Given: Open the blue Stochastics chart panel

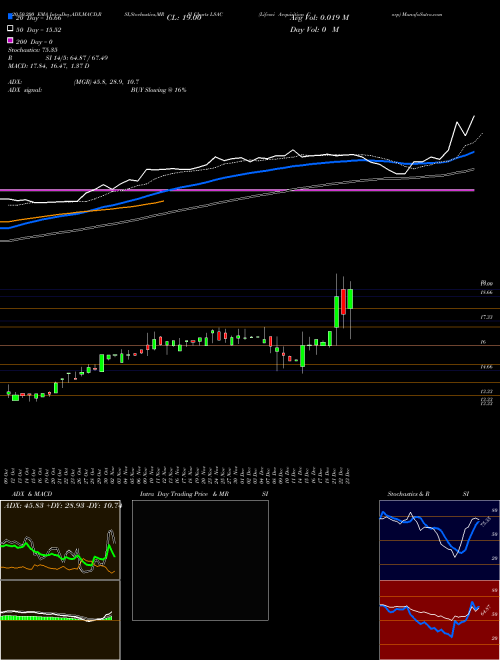Looking at the screenshot, I should [439, 540].
